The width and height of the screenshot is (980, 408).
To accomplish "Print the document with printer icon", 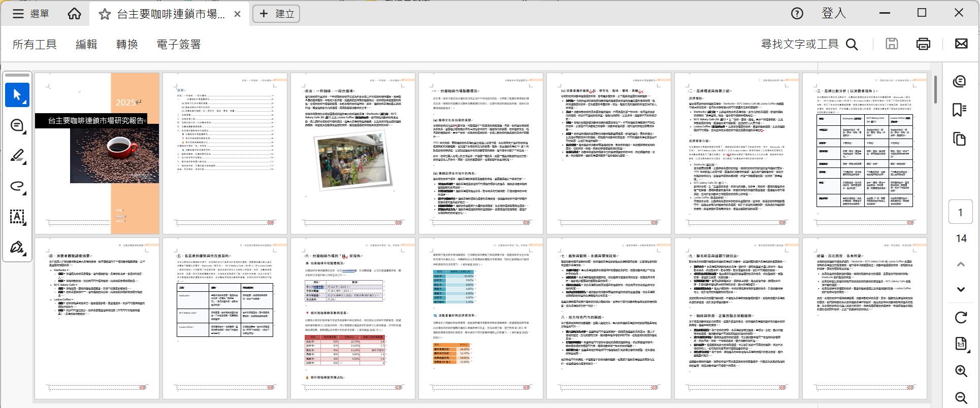I will [x=923, y=44].
